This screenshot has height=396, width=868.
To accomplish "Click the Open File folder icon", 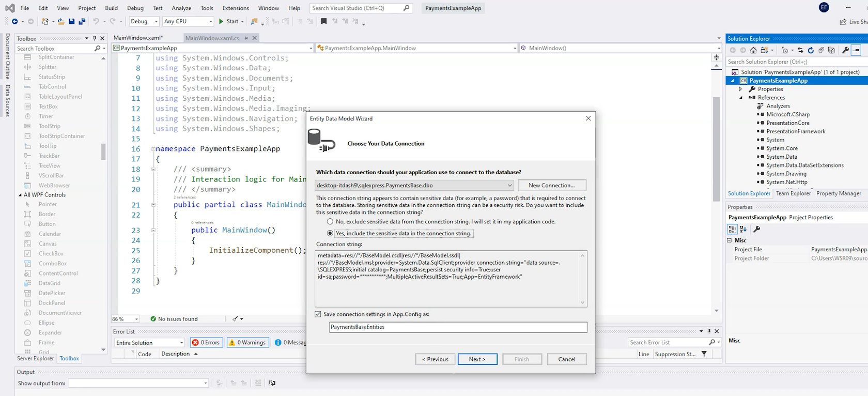I will (61, 21).
